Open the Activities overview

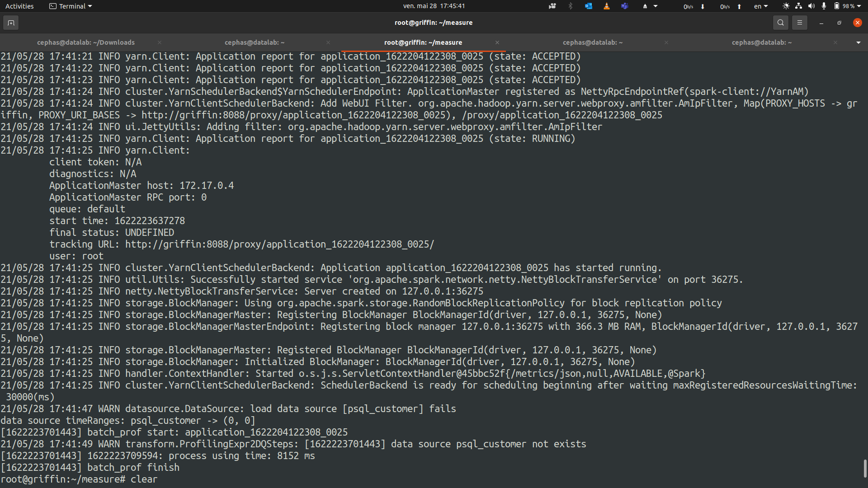click(x=19, y=6)
